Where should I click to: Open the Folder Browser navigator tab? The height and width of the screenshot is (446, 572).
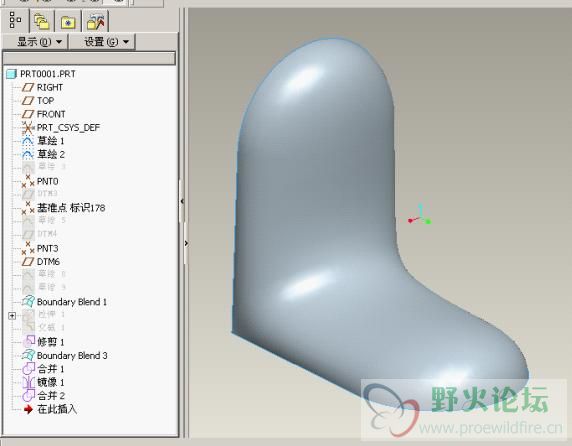pos(42,22)
